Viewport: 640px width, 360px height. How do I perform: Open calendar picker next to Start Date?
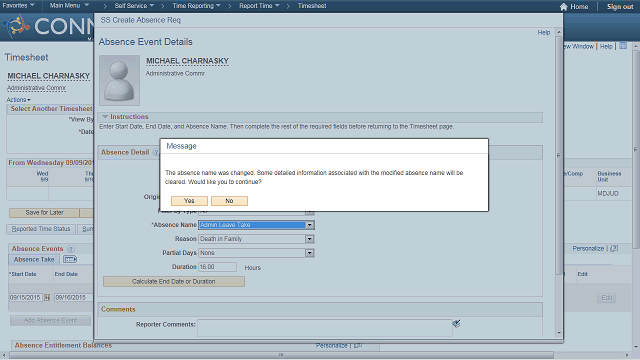click(47, 298)
